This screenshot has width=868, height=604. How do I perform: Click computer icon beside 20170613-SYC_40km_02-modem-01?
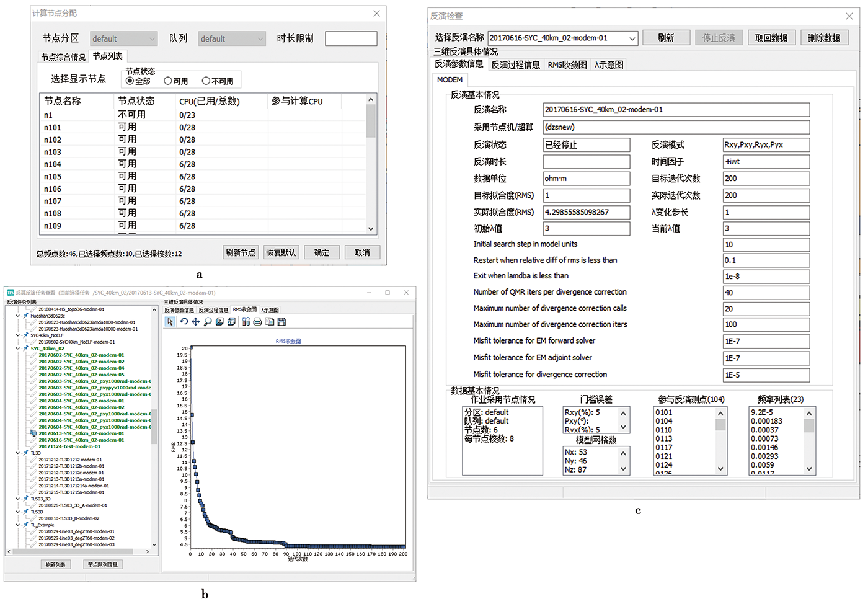pyautogui.click(x=33, y=433)
